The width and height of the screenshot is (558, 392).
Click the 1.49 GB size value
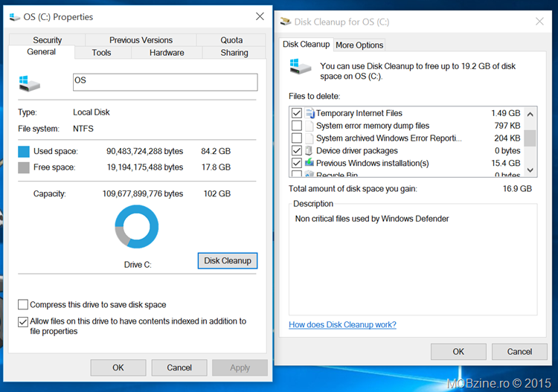point(506,113)
